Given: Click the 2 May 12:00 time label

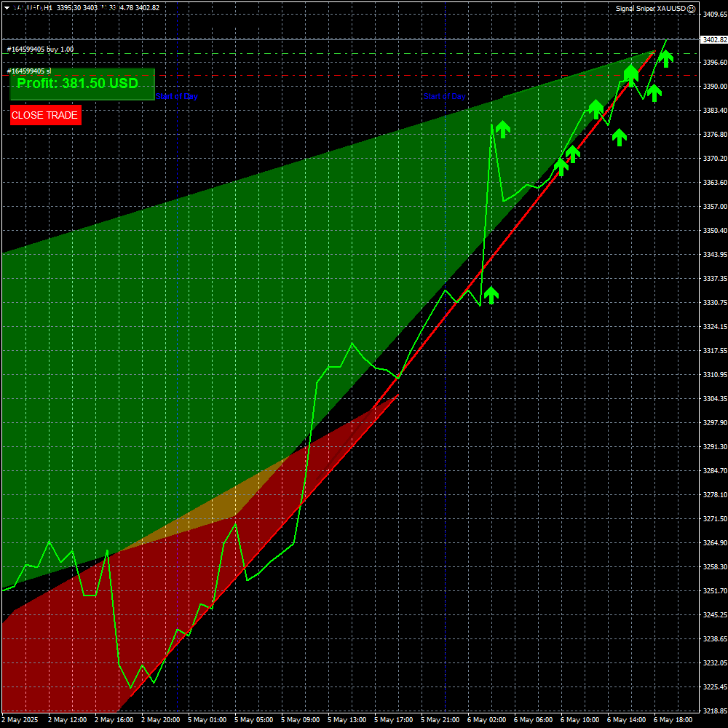Looking at the screenshot, I should pos(67,720).
